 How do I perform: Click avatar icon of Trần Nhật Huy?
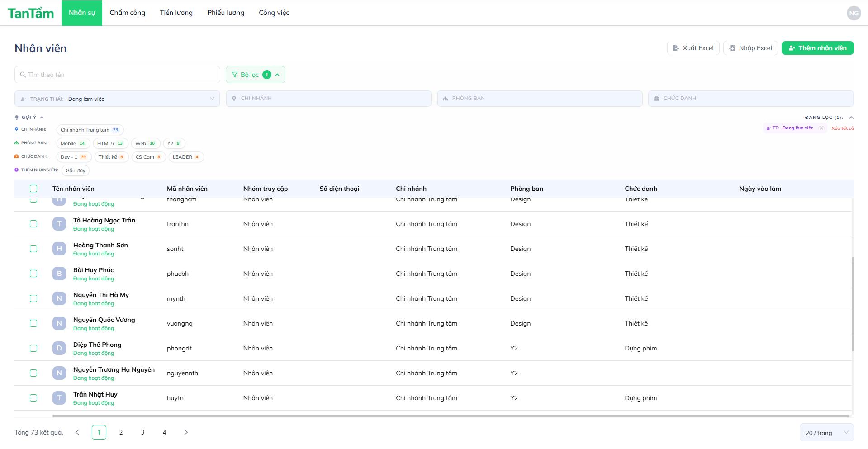tap(59, 398)
